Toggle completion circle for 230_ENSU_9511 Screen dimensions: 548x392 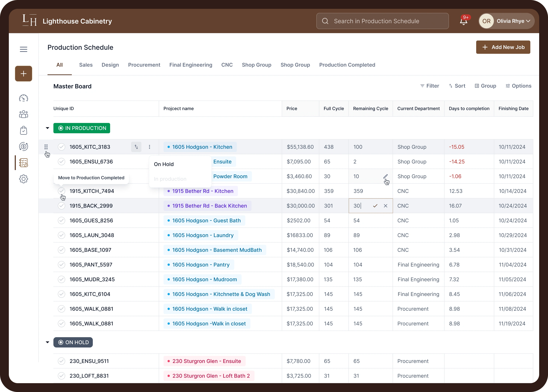61,361
